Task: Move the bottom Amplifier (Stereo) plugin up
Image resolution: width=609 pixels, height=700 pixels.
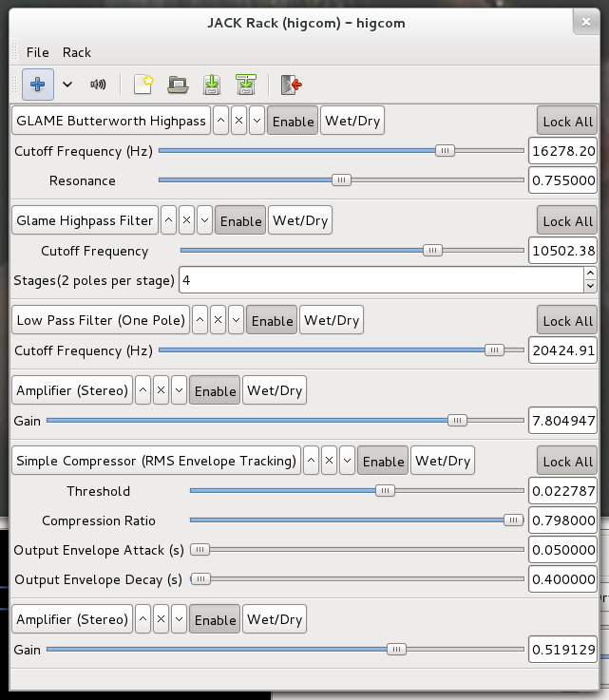Action: click(143, 619)
